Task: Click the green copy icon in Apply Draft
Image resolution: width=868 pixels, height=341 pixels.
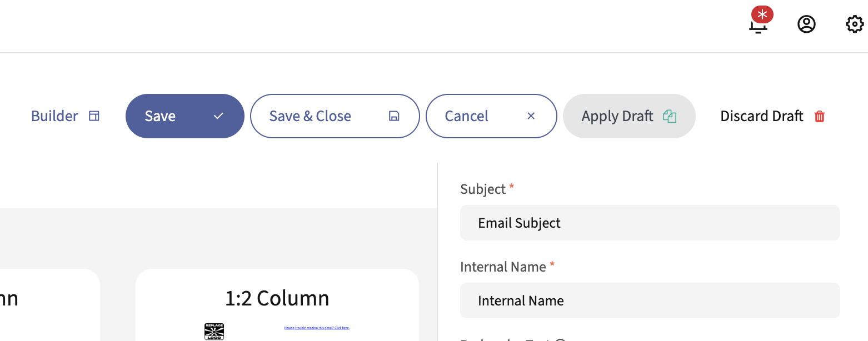Action: coord(670,116)
